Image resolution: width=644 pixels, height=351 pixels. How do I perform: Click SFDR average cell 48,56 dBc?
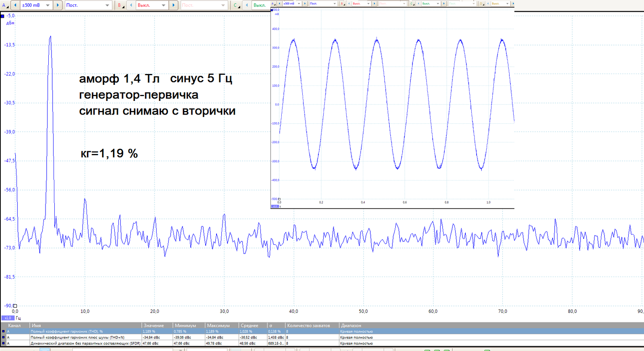coord(253,343)
